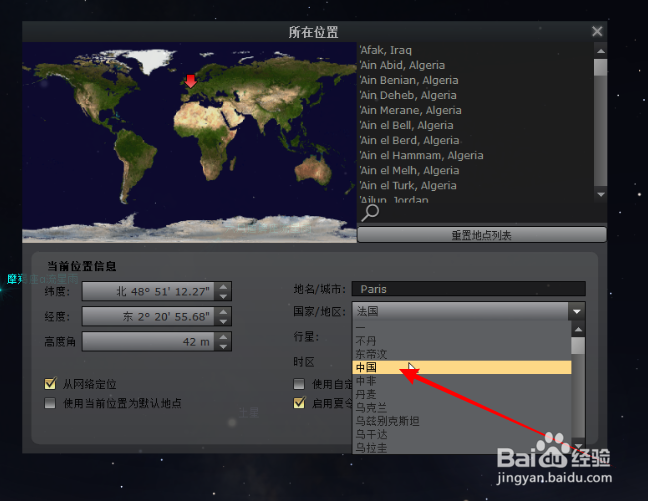648x501 pixels.
Task: Select 'Ain el Hammam, Algeria in the list
Action: click(475, 155)
